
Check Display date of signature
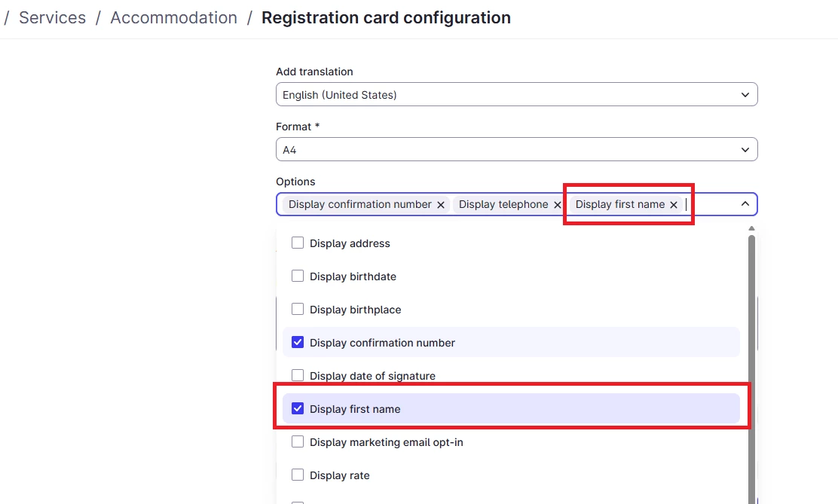coord(298,376)
